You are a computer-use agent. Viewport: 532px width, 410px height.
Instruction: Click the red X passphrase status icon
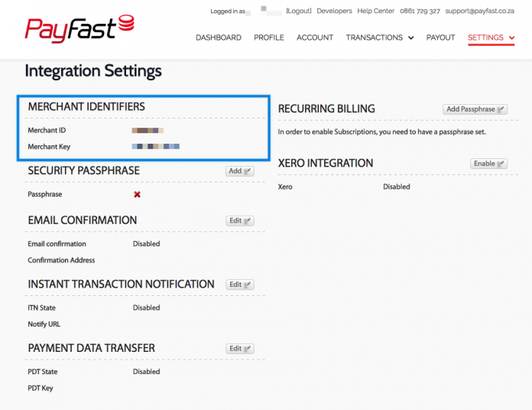point(138,194)
